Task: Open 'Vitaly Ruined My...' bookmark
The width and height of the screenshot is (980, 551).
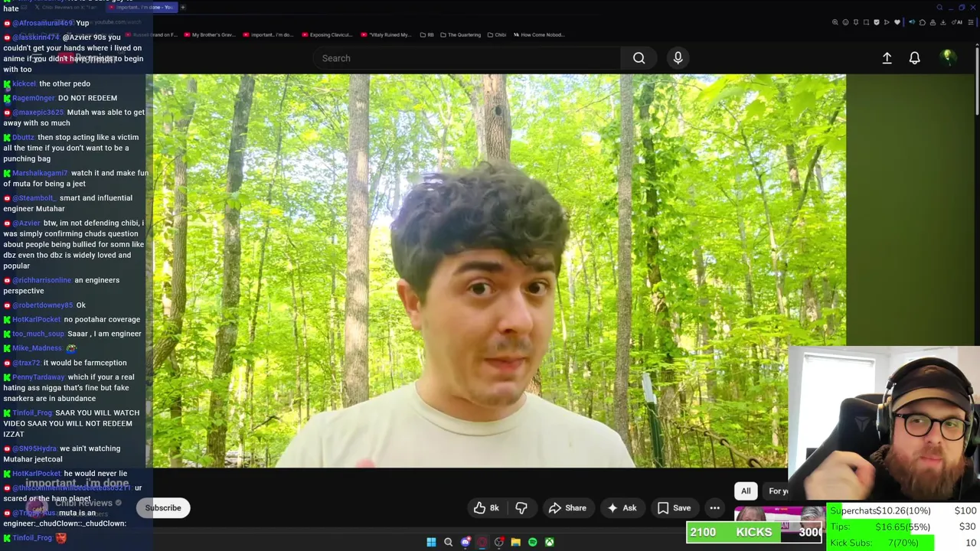Action: coord(386,34)
